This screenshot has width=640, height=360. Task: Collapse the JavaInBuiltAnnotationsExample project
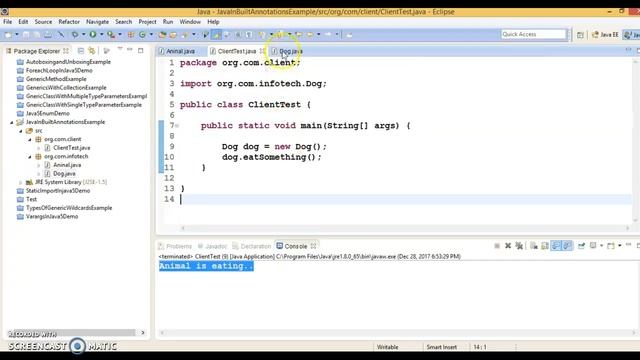[x=12, y=122]
